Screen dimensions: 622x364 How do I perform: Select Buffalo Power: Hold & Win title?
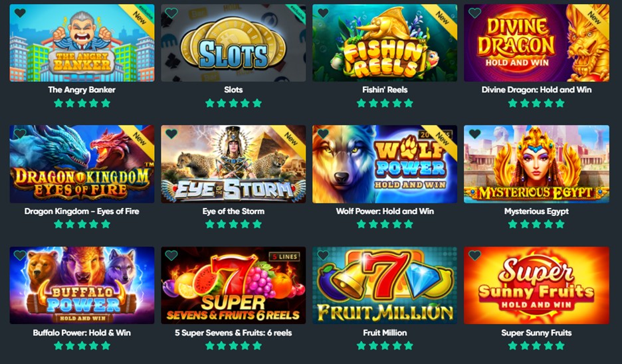(82, 333)
